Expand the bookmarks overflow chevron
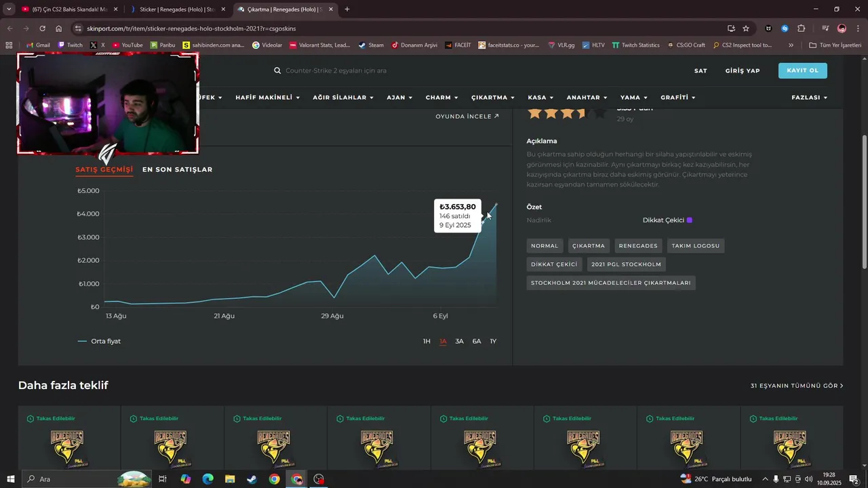This screenshot has height=488, width=868. (791, 45)
